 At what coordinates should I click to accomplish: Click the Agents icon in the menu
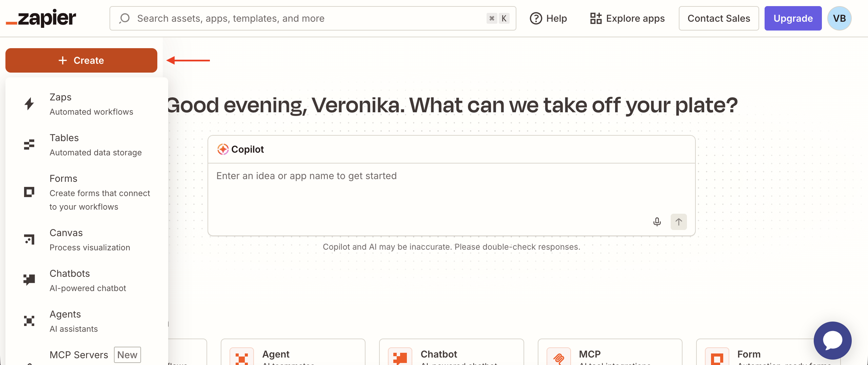coord(29,321)
